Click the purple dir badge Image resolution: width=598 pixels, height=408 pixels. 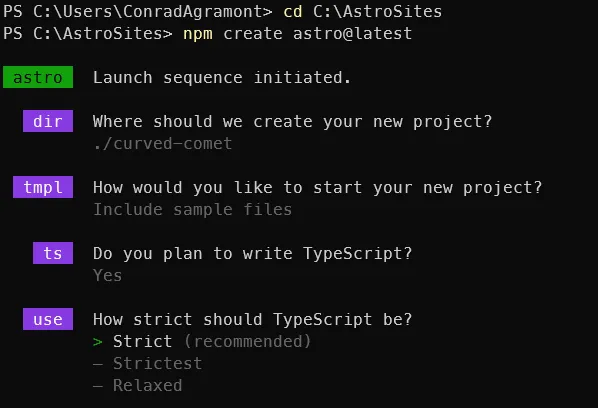point(48,121)
